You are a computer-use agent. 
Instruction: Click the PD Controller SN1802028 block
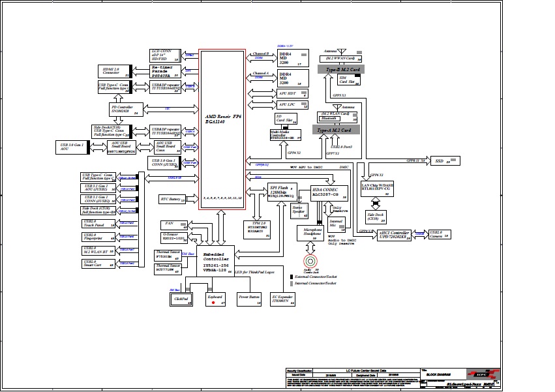tap(126, 110)
